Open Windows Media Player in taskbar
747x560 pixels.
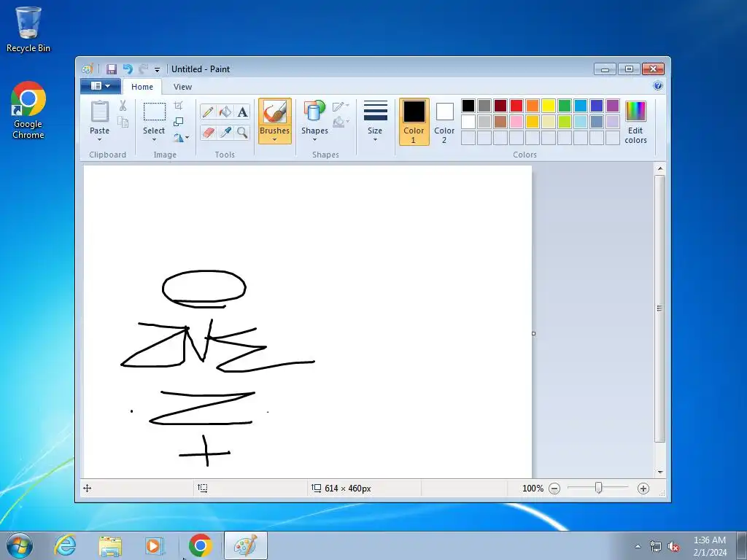click(155, 545)
